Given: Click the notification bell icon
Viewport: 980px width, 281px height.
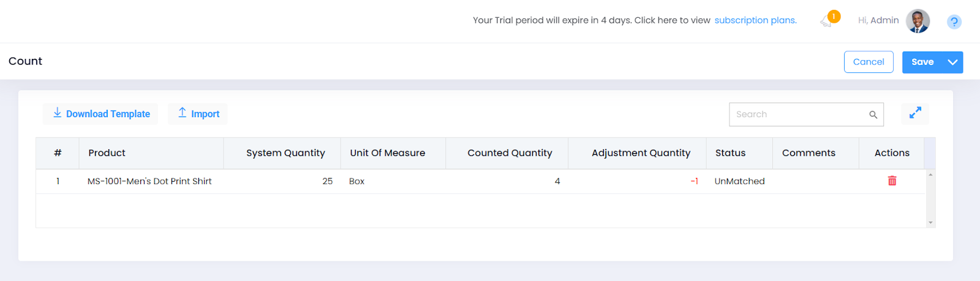Looking at the screenshot, I should pyautogui.click(x=827, y=21).
